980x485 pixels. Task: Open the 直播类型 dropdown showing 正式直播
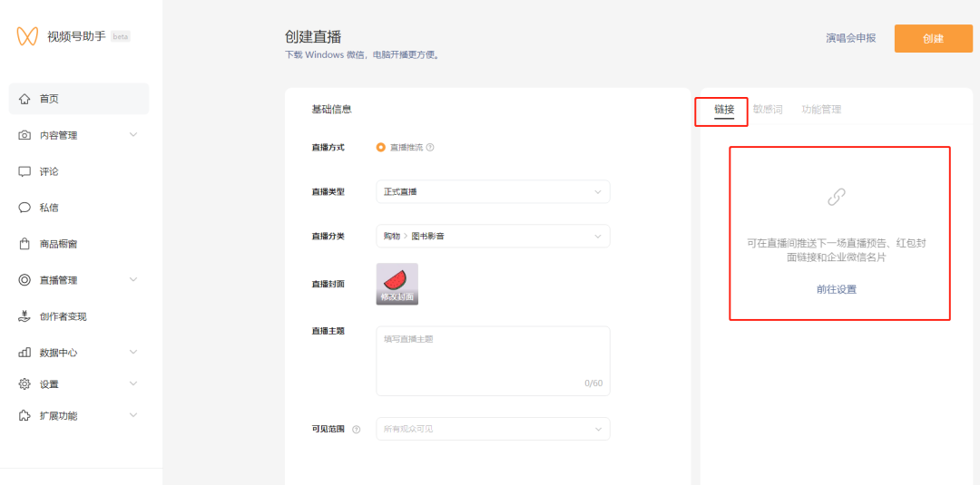pos(493,191)
